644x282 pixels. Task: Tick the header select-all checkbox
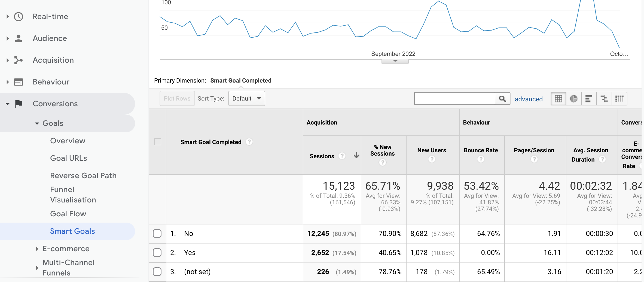(157, 141)
